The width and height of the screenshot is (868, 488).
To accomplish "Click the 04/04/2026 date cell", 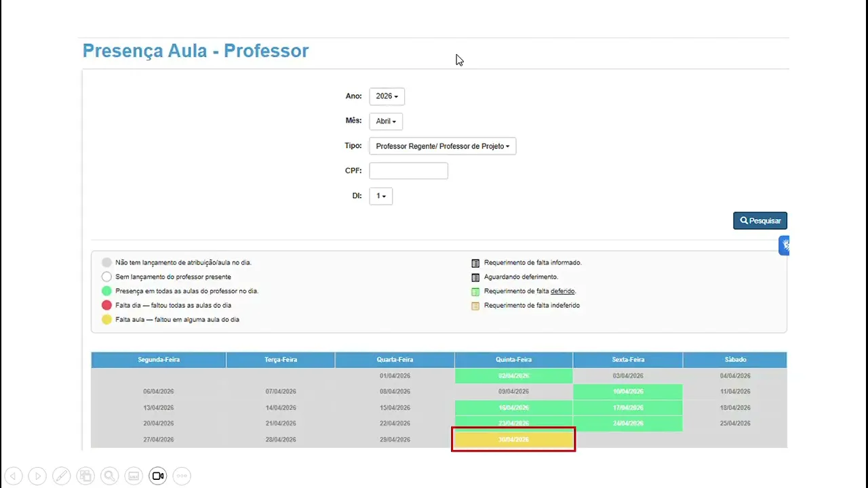I will pyautogui.click(x=735, y=375).
